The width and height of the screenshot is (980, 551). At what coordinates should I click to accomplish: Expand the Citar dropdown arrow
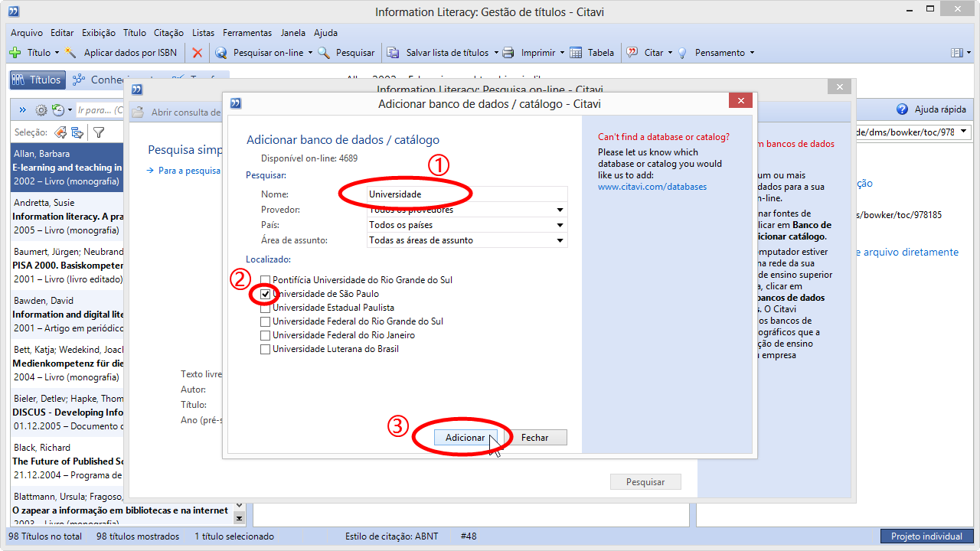pyautogui.click(x=670, y=53)
